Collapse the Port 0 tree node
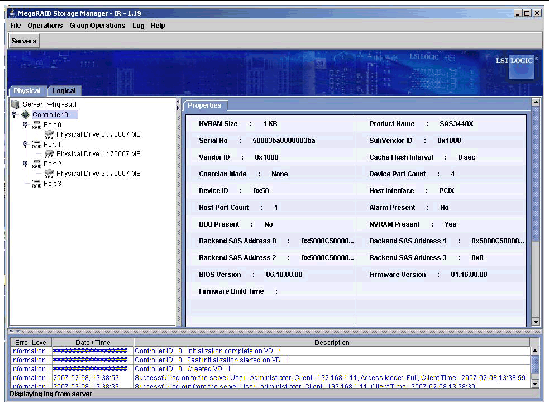Image resolution: width=549 pixels, height=408 pixels. (x=25, y=124)
